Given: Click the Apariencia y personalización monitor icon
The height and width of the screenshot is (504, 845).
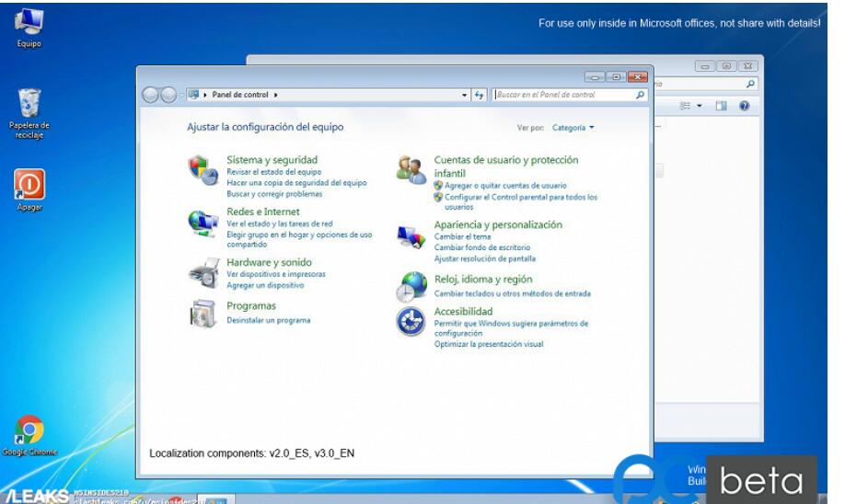Looking at the screenshot, I should point(411,236).
